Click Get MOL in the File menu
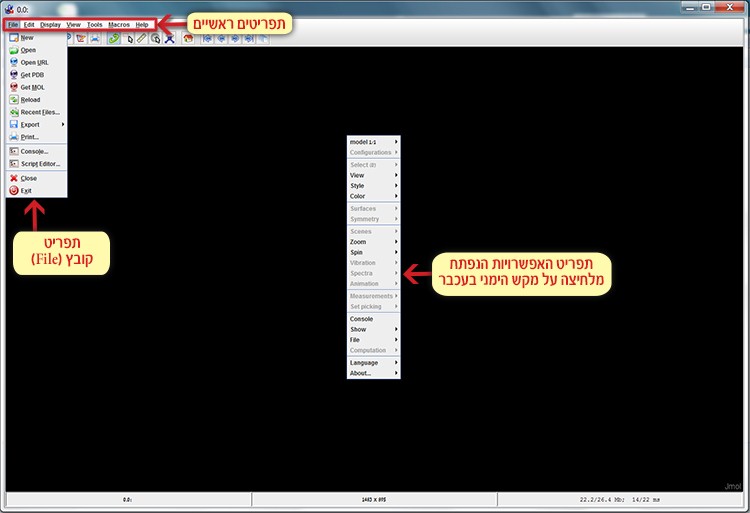Viewport: 750px width, 513px height. (33, 87)
